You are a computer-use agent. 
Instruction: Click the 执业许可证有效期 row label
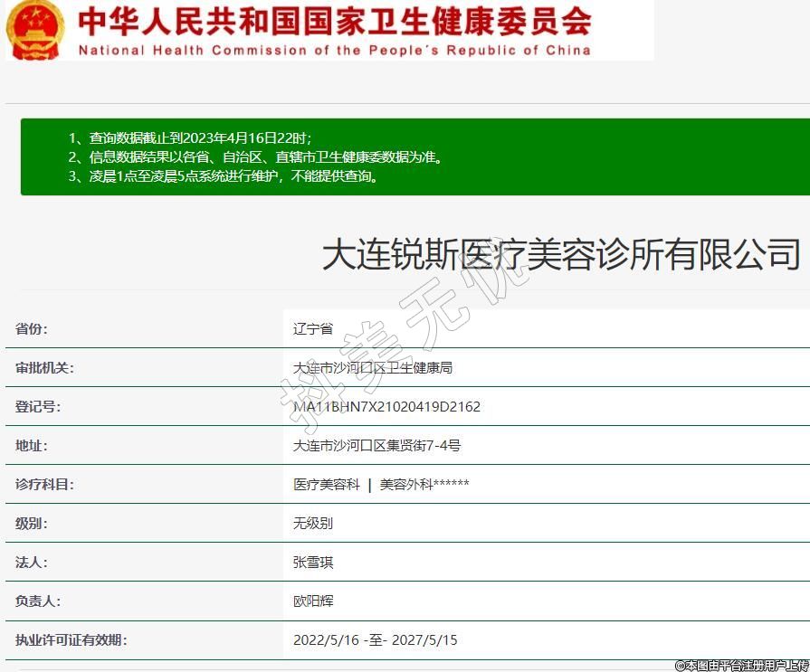[71, 640]
